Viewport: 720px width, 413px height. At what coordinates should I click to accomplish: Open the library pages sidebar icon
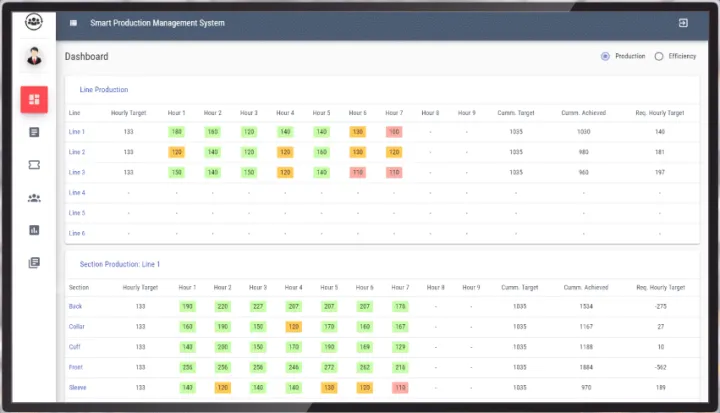pos(34,263)
